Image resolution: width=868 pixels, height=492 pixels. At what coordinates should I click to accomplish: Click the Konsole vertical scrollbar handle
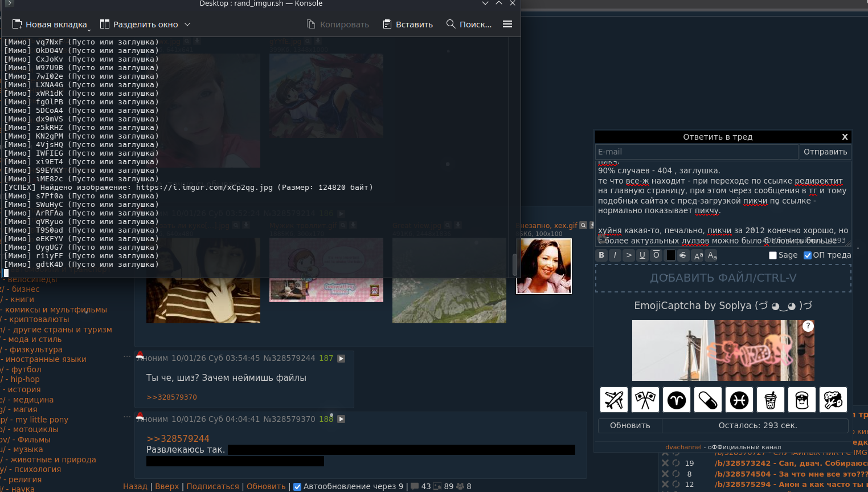coord(515,265)
